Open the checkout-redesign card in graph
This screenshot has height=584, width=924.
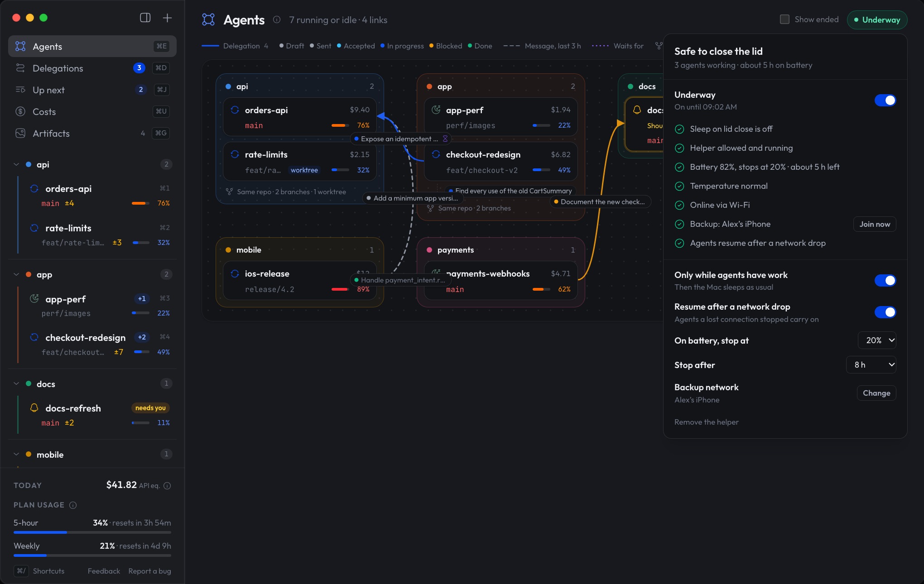501,162
